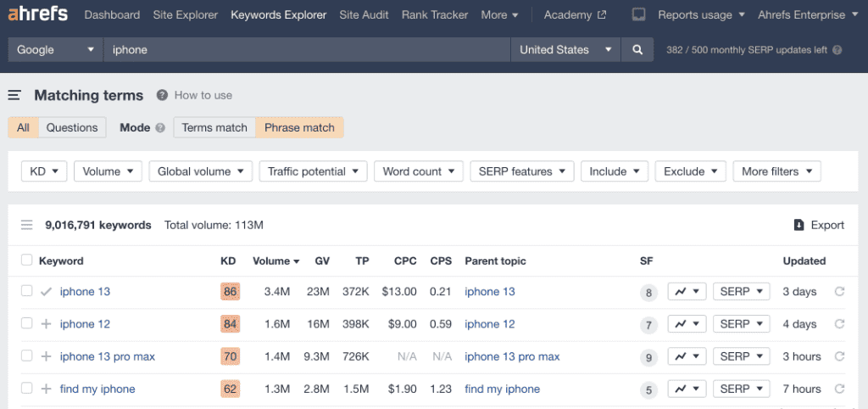The image size is (868, 409).
Task: Expand the More menu
Action: 499,15
